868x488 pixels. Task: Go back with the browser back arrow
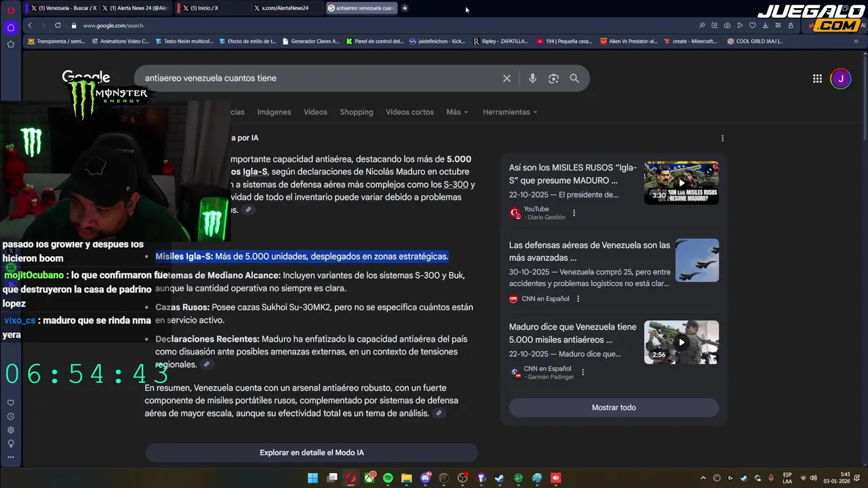tap(29, 25)
